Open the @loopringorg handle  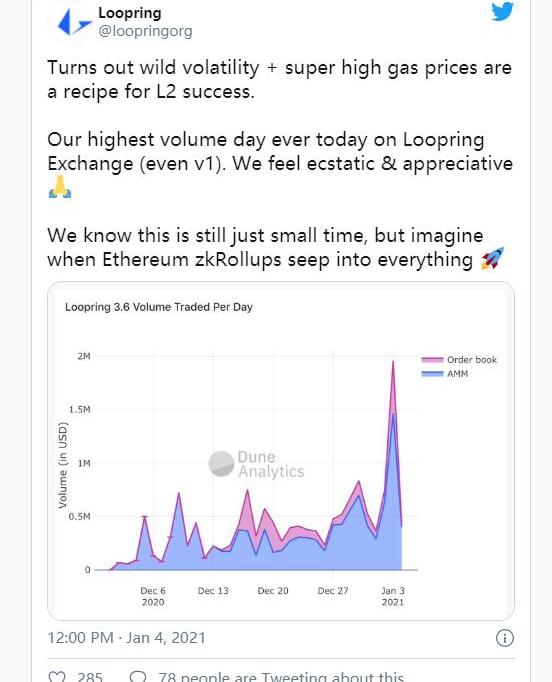[x=145, y=31]
